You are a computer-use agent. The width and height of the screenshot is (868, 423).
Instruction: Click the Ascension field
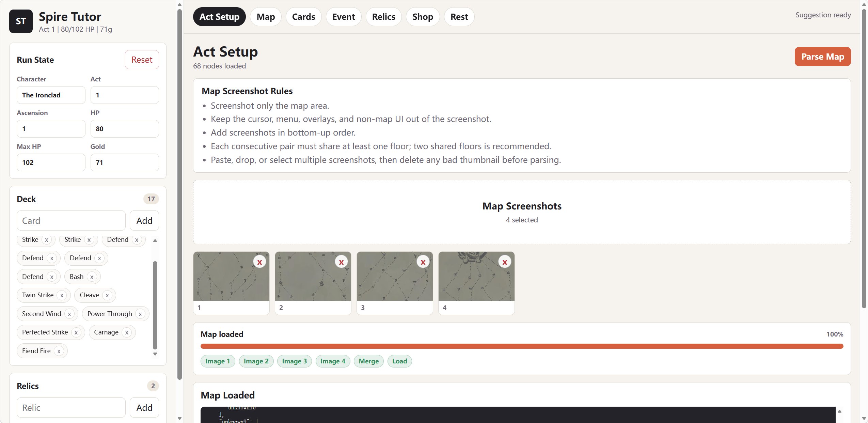pyautogui.click(x=51, y=129)
